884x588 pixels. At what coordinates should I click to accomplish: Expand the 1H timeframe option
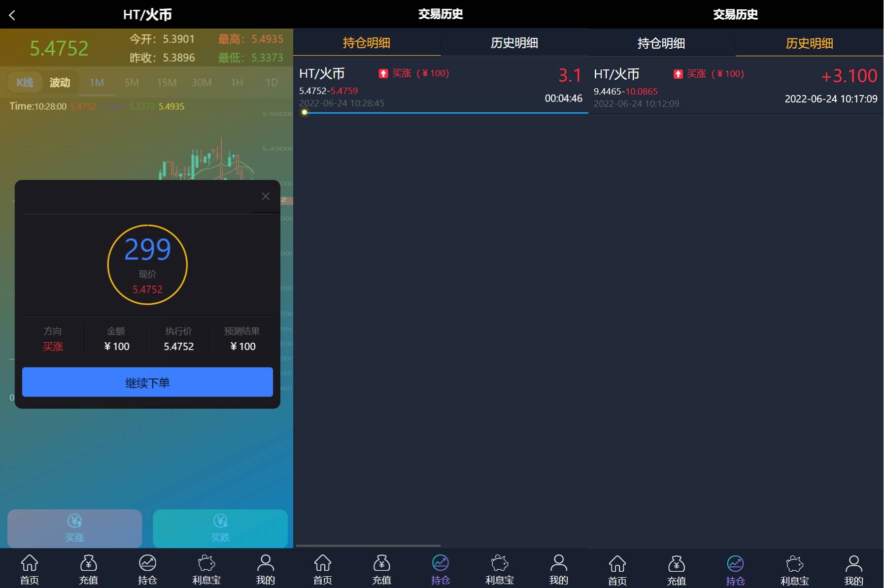pyautogui.click(x=237, y=82)
